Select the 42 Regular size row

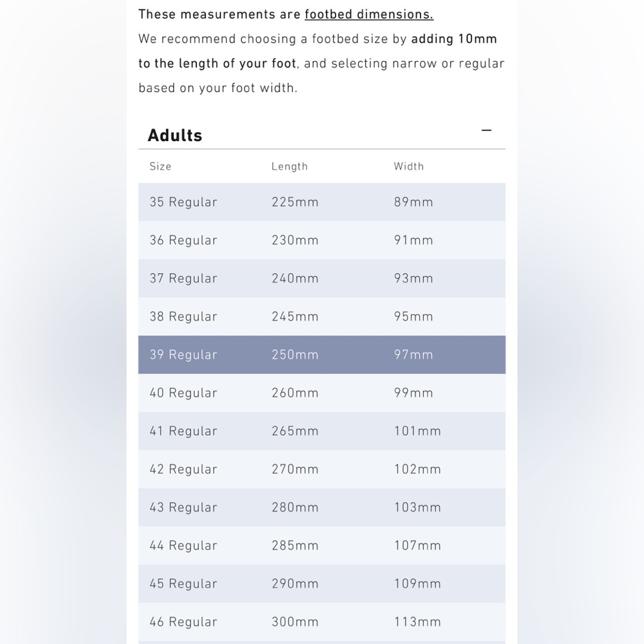pos(321,469)
